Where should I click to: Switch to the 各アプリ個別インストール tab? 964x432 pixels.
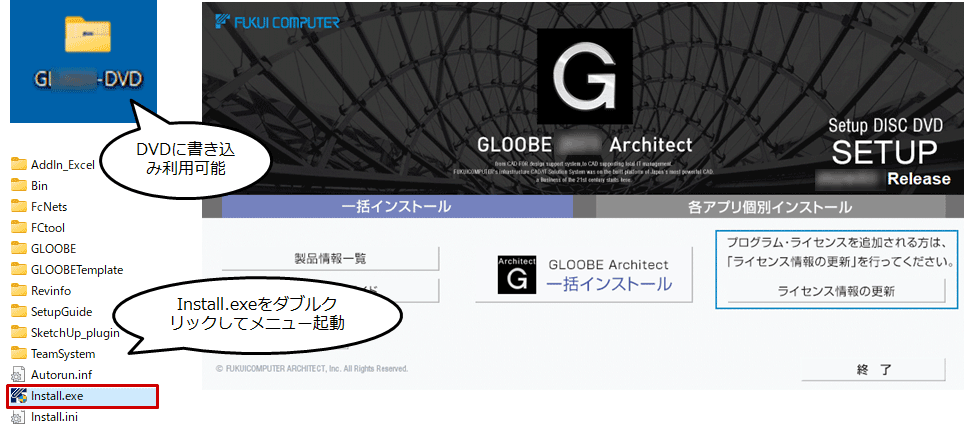coord(770,207)
